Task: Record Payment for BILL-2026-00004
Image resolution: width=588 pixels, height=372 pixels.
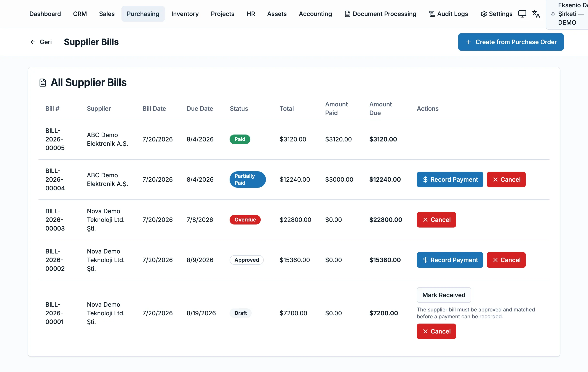Action: tap(450, 180)
